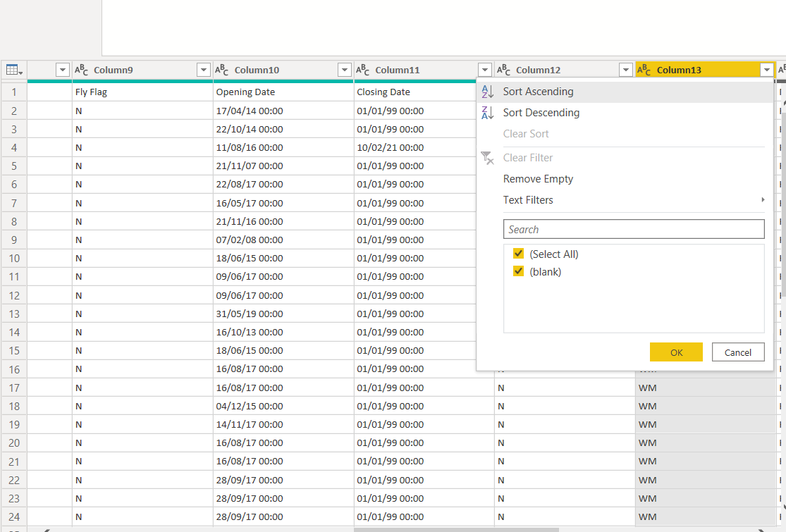The height and width of the screenshot is (532, 786).
Task: Click the ABC type icon of Column10
Action: pyautogui.click(x=221, y=70)
